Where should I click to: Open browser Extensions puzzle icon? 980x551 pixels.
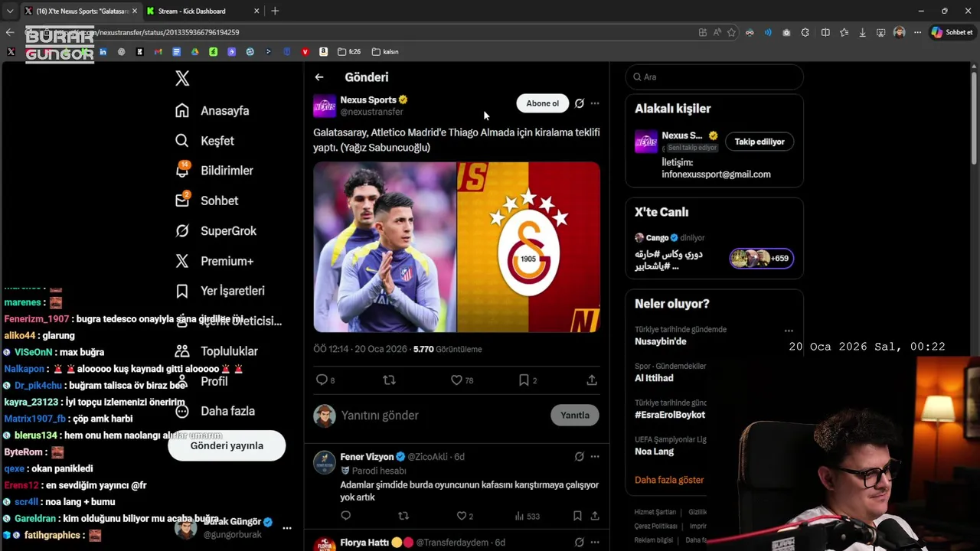click(x=805, y=32)
